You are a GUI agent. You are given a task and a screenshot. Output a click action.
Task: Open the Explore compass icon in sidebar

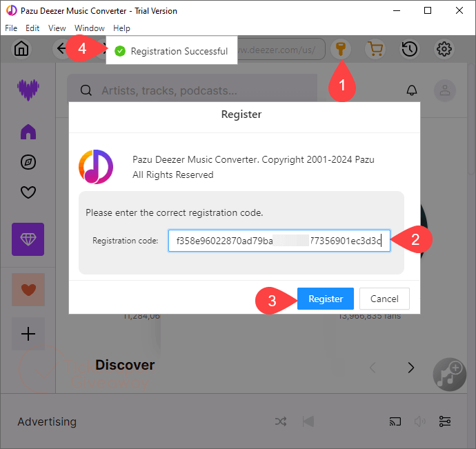click(x=28, y=162)
